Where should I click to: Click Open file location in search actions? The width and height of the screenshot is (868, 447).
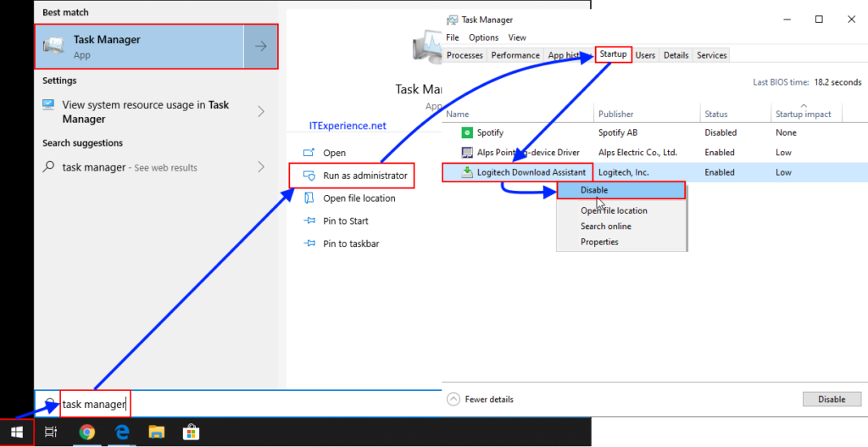point(359,198)
